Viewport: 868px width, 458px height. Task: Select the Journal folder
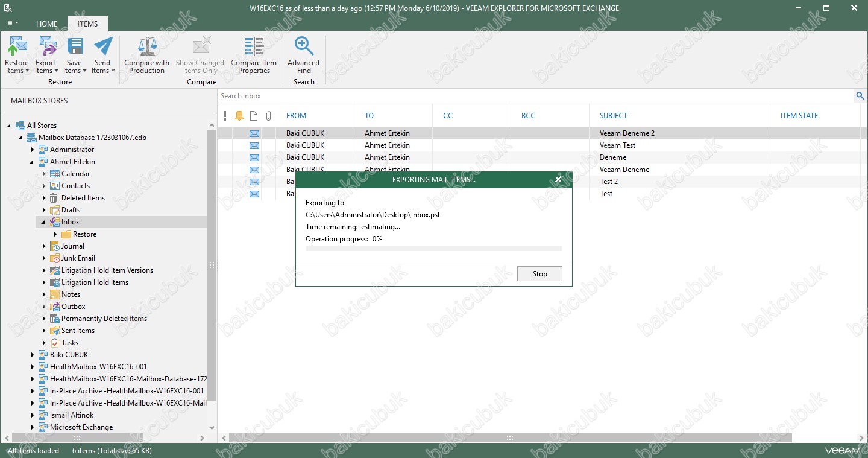pyautogui.click(x=73, y=246)
